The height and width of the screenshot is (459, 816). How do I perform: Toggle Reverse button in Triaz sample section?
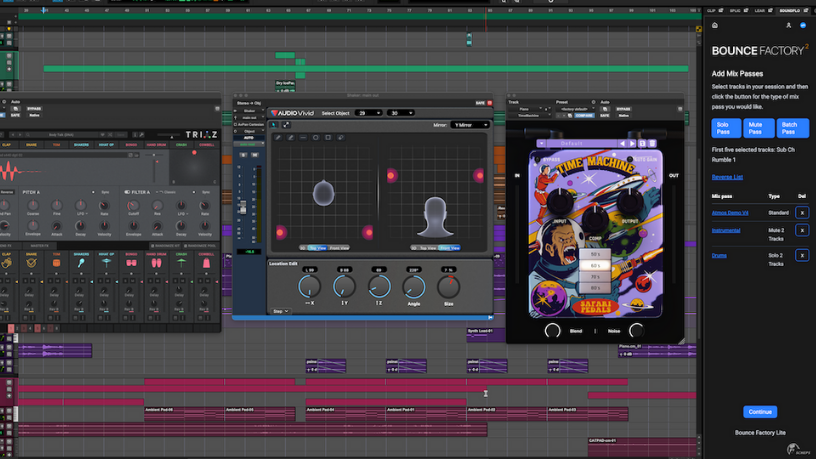click(7, 192)
